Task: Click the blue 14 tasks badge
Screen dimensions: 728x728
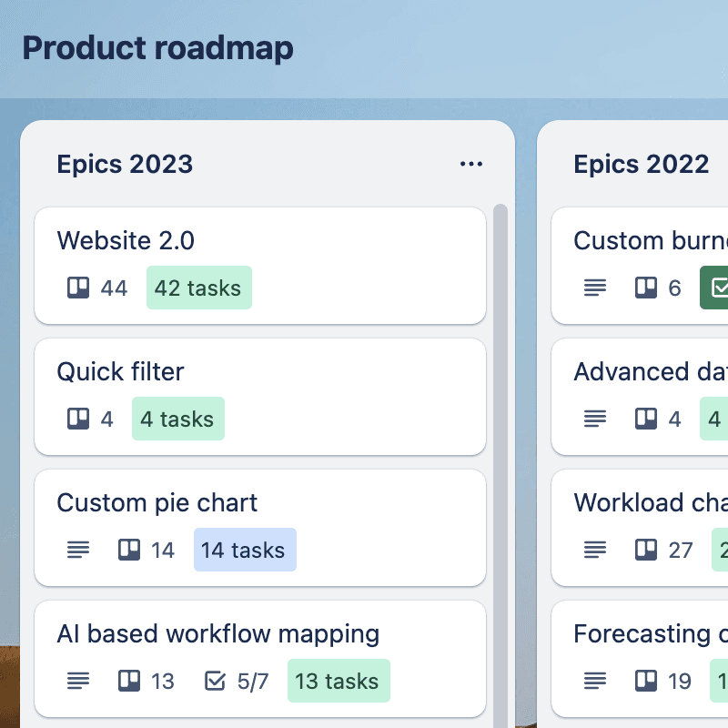Action: point(245,550)
